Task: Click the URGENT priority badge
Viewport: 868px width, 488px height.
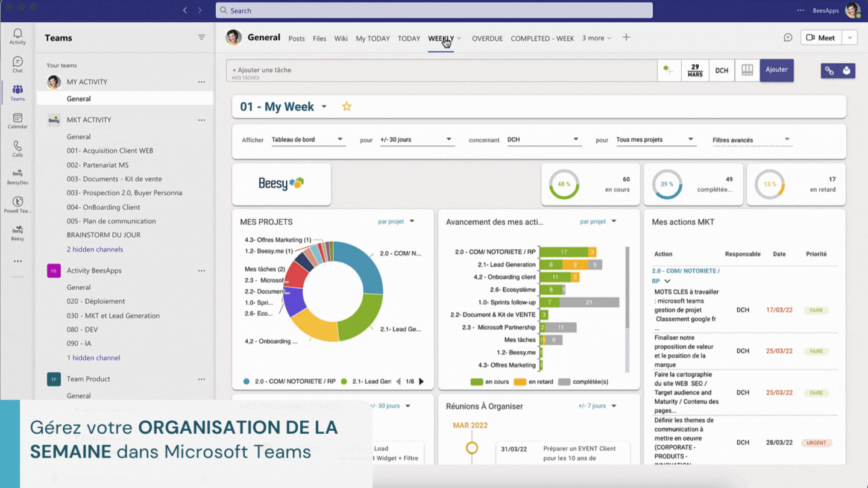Action: (816, 443)
